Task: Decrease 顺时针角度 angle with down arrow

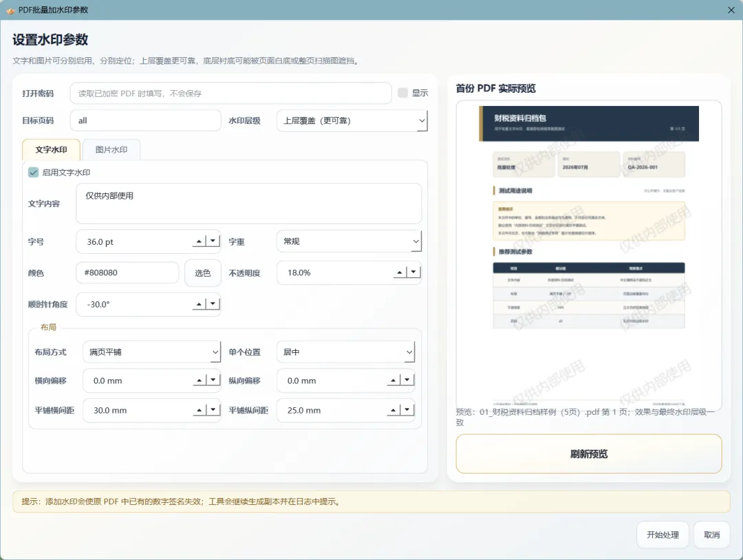Action: pyautogui.click(x=213, y=303)
